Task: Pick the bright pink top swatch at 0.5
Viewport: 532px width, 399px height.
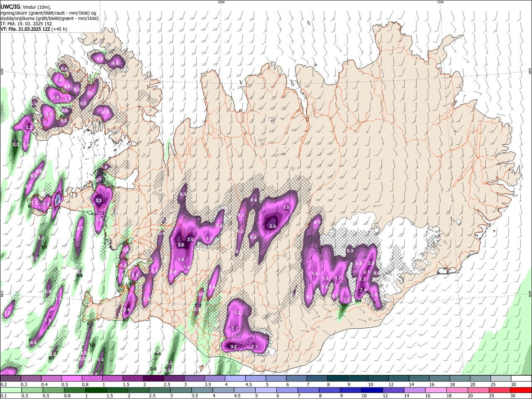Action: pos(71,379)
